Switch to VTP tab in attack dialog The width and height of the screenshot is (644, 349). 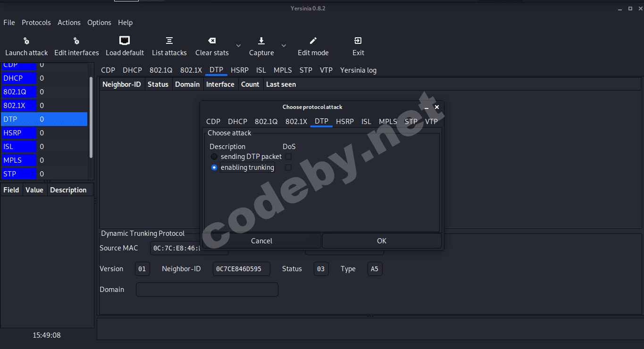tap(431, 121)
